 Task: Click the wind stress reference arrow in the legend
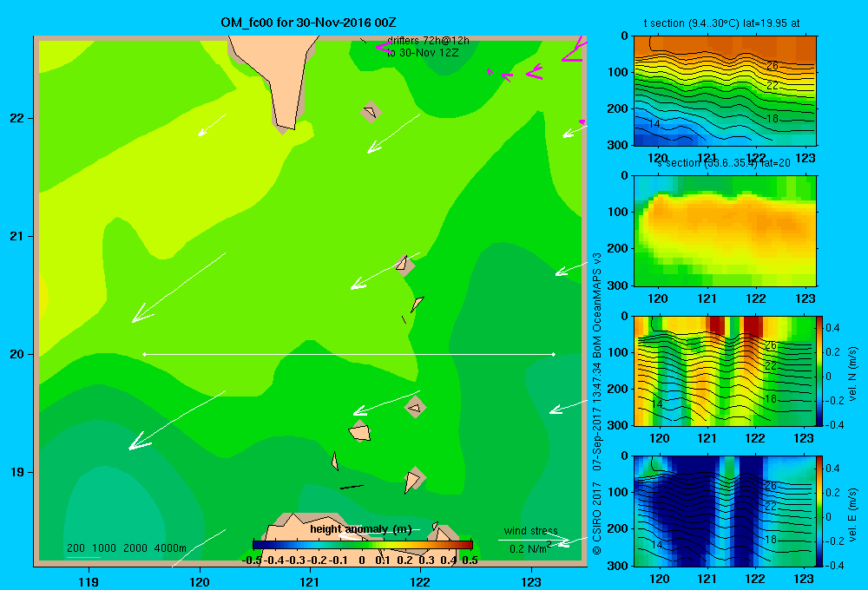(x=534, y=541)
